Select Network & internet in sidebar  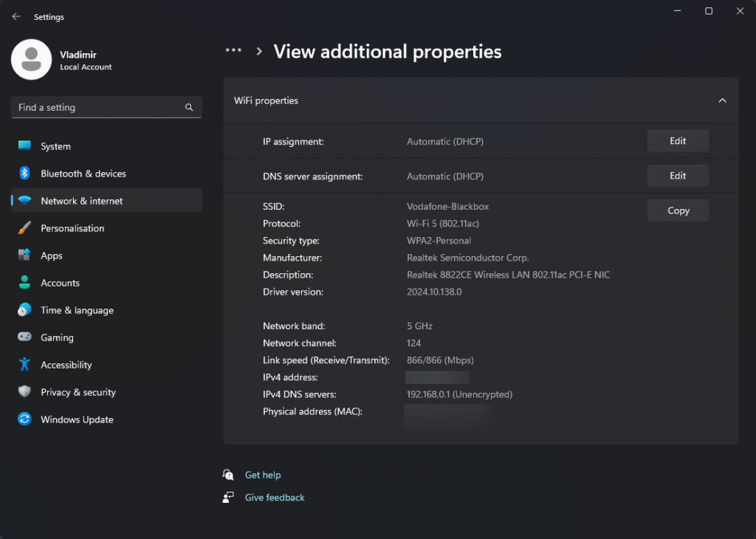(x=81, y=201)
